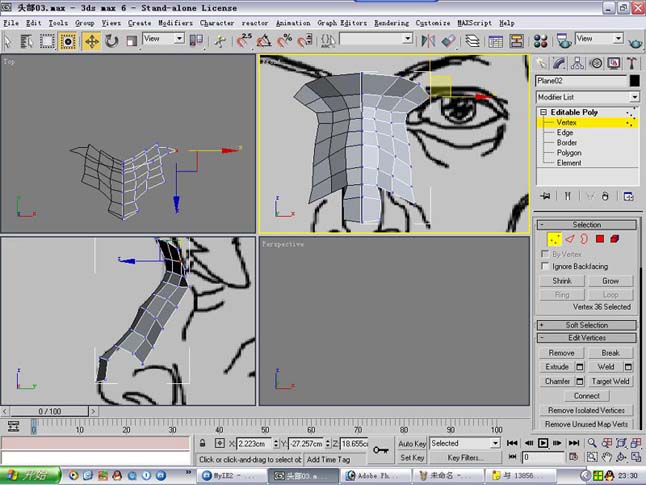Activate the Select and Scale tool
The height and width of the screenshot is (485, 646).
point(131,41)
